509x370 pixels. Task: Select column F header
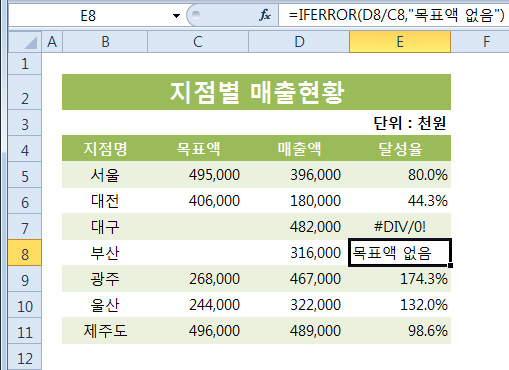[480, 42]
